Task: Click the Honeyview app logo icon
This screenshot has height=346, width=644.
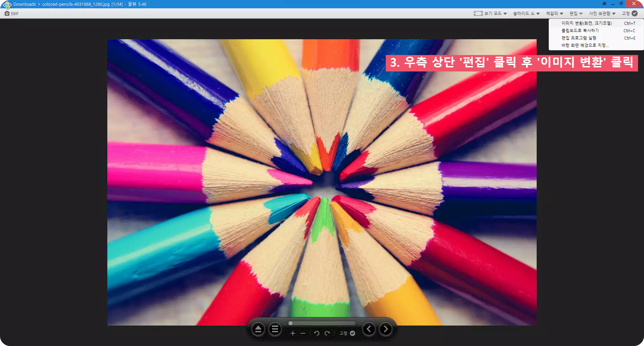Action: [x=7, y=5]
